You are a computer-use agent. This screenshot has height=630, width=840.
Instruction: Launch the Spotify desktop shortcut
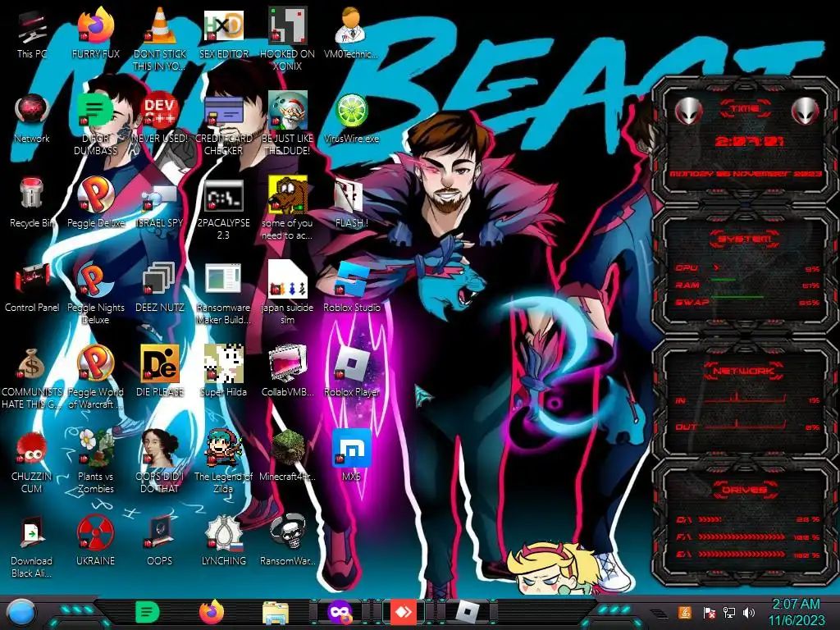coord(96,111)
